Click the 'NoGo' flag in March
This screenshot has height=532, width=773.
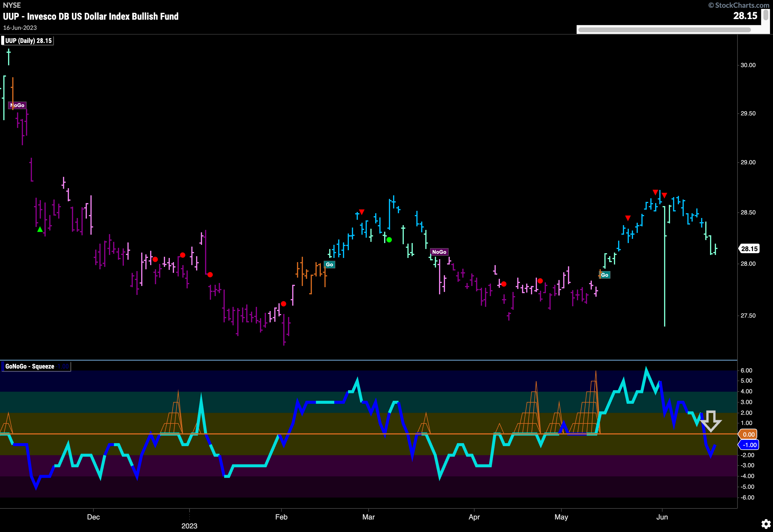point(439,252)
